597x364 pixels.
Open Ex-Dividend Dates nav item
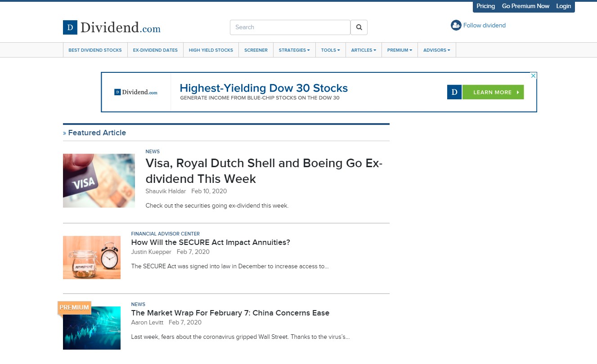coord(155,50)
